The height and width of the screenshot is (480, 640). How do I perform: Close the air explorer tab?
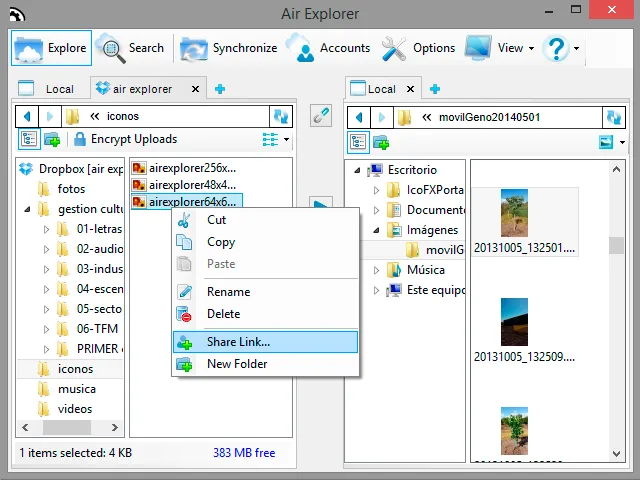pyautogui.click(x=196, y=89)
